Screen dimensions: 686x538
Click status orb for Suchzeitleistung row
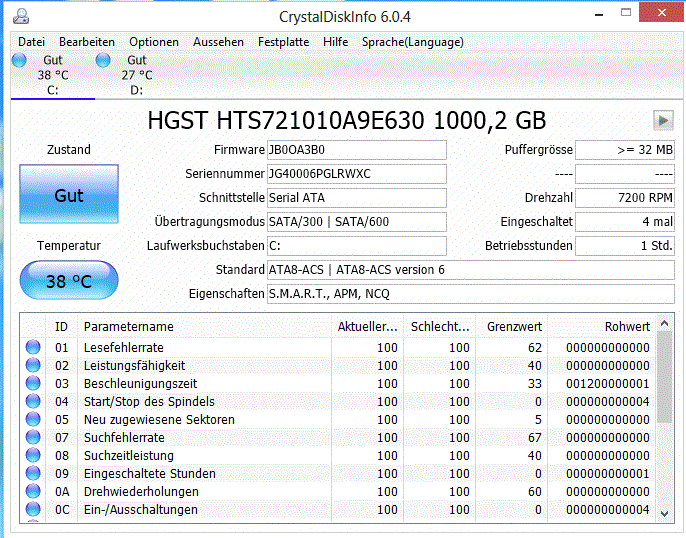click(x=33, y=455)
